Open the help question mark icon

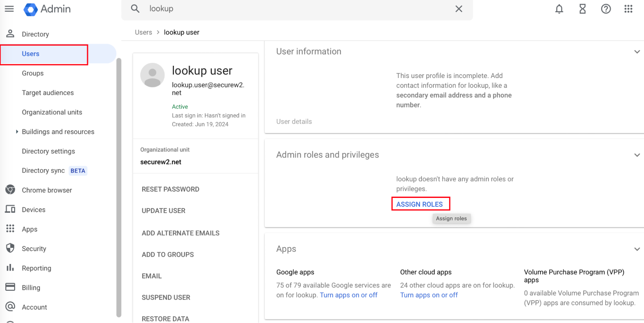(606, 9)
